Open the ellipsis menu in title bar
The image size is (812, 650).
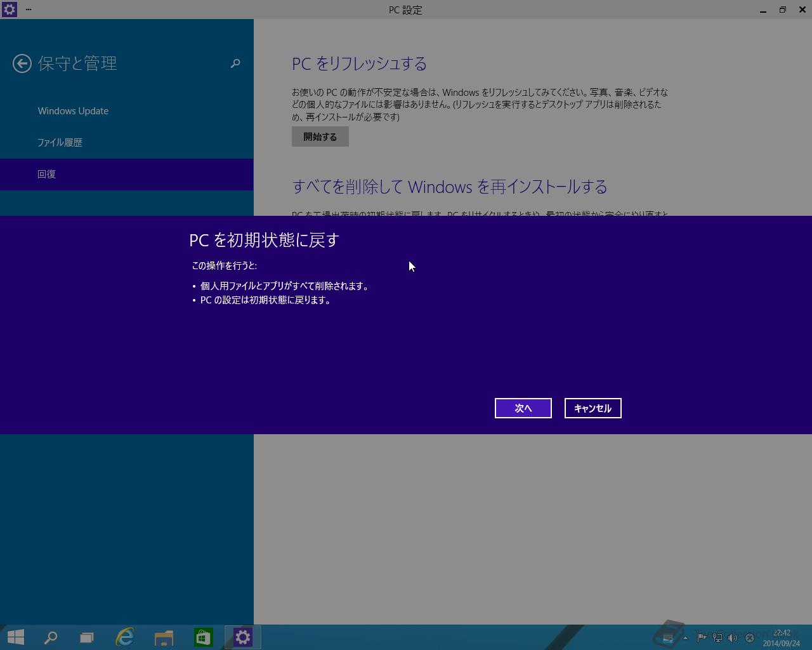pyautogui.click(x=29, y=10)
